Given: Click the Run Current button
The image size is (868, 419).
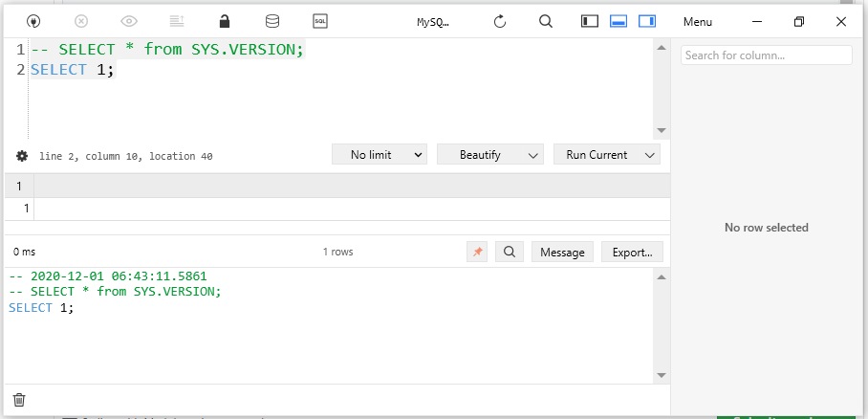Looking at the screenshot, I should tap(597, 155).
